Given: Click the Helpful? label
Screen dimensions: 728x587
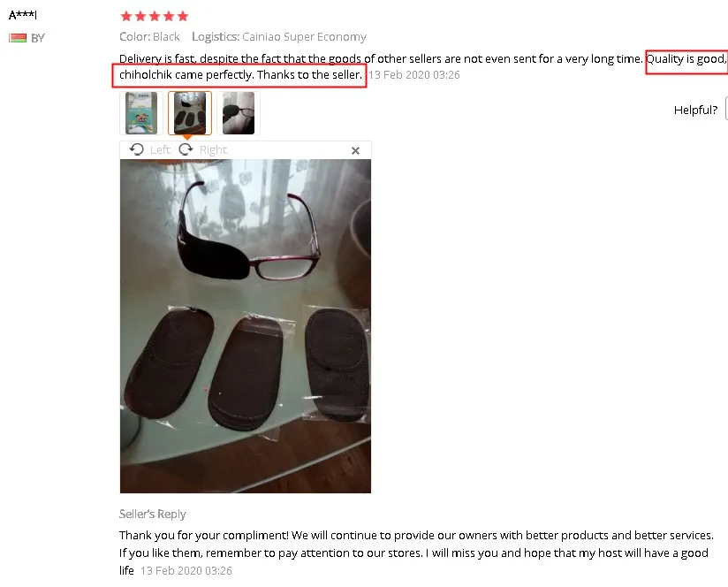Looking at the screenshot, I should coord(695,110).
